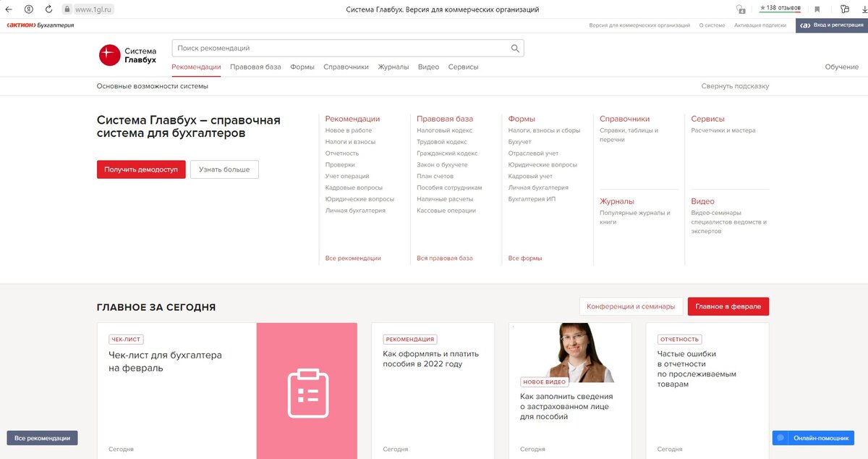Click the НОВОЕ ВИДЕО tag label
Viewport: 868px width, 459px height.
pyautogui.click(x=544, y=382)
